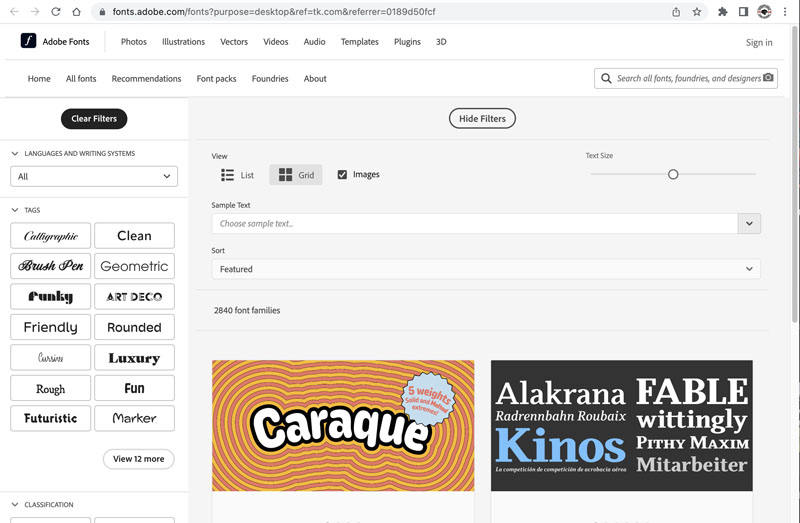Open the browser profile avatar

764,12
